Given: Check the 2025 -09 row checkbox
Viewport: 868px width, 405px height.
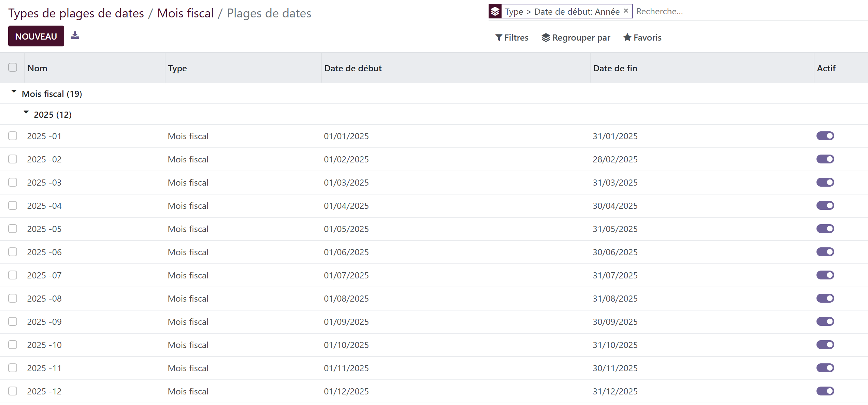Looking at the screenshot, I should click(13, 321).
